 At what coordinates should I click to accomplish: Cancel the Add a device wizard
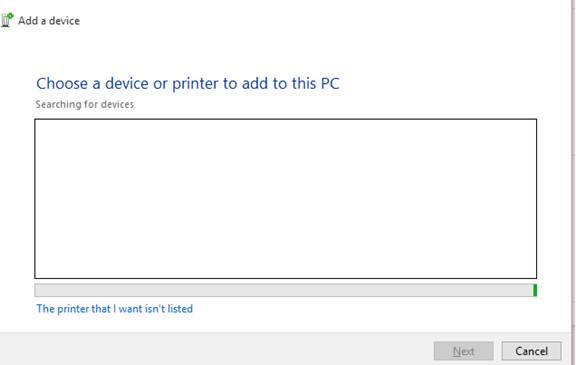531,351
